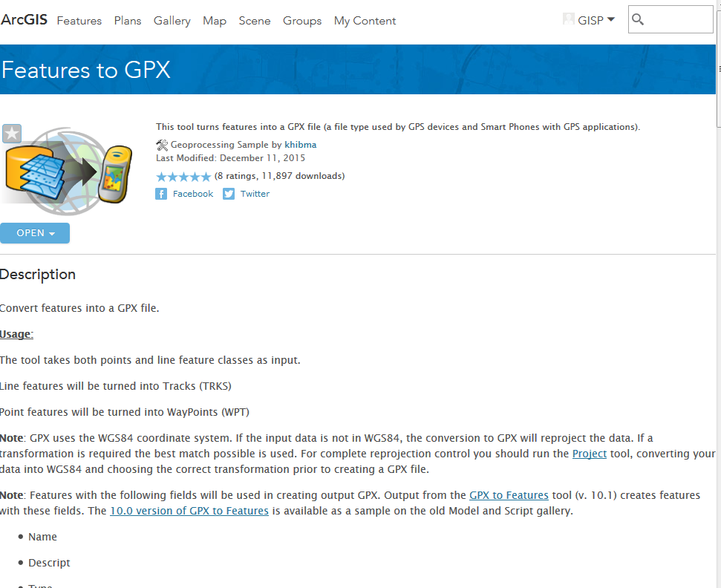Open khibma author profile link
The image size is (721, 588).
tap(300, 145)
